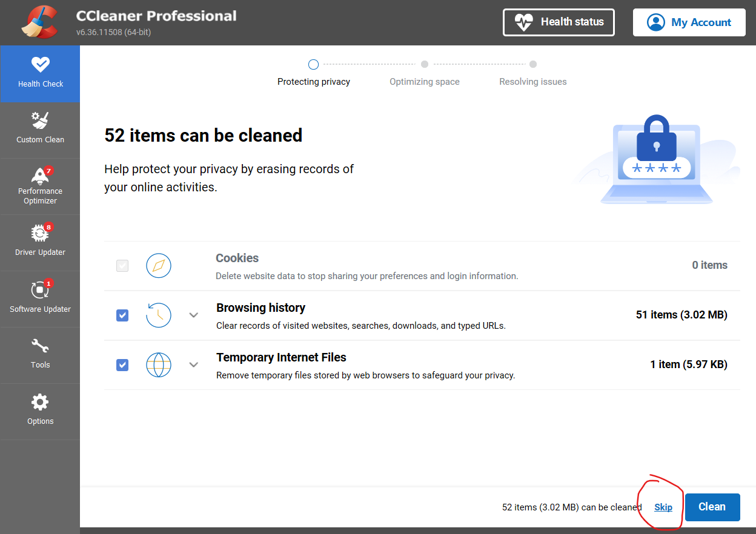Click the Protecting privacy step marker
The width and height of the screenshot is (756, 534).
click(313, 64)
